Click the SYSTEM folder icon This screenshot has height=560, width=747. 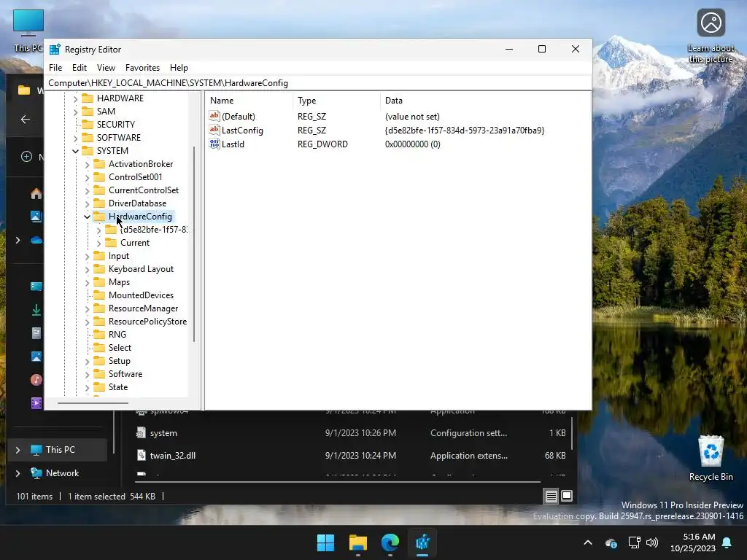[88, 150]
